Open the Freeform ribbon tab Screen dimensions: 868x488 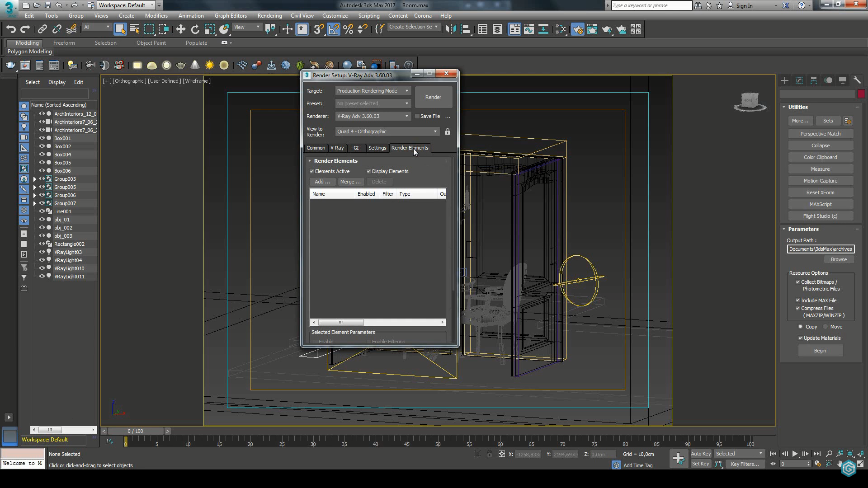tap(64, 43)
